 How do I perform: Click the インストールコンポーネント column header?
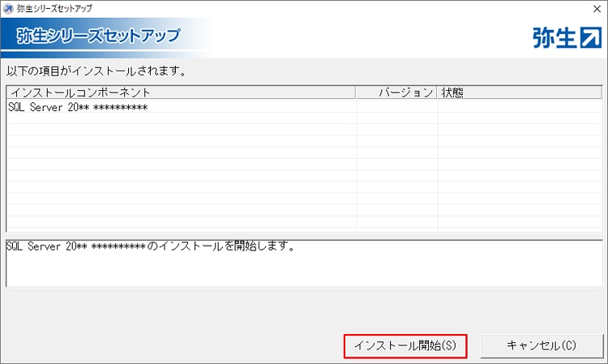181,92
